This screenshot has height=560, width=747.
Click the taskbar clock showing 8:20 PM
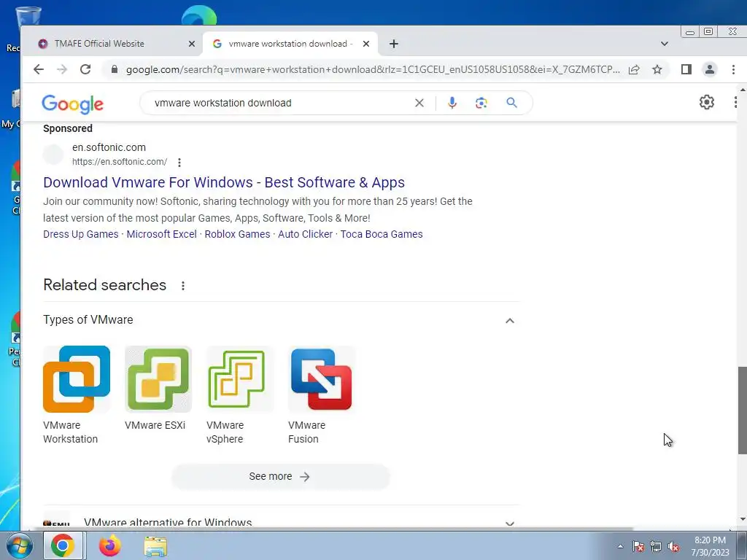click(710, 546)
